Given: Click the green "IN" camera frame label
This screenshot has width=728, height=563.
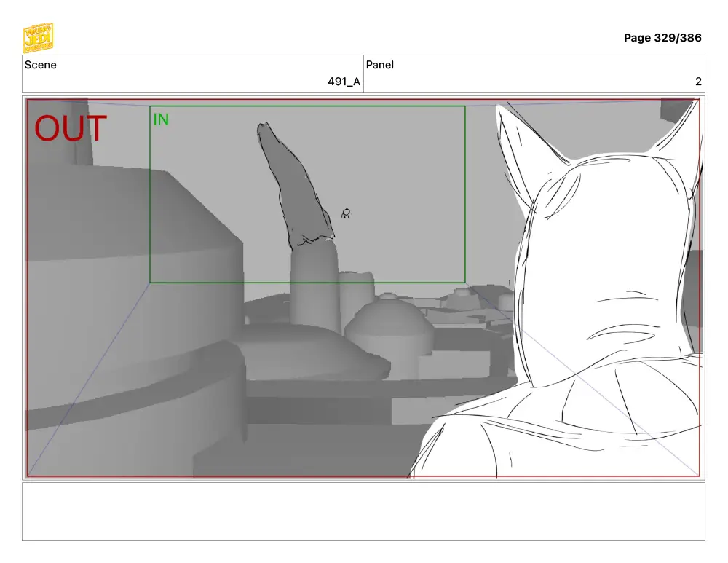Looking at the screenshot, I should [x=161, y=120].
